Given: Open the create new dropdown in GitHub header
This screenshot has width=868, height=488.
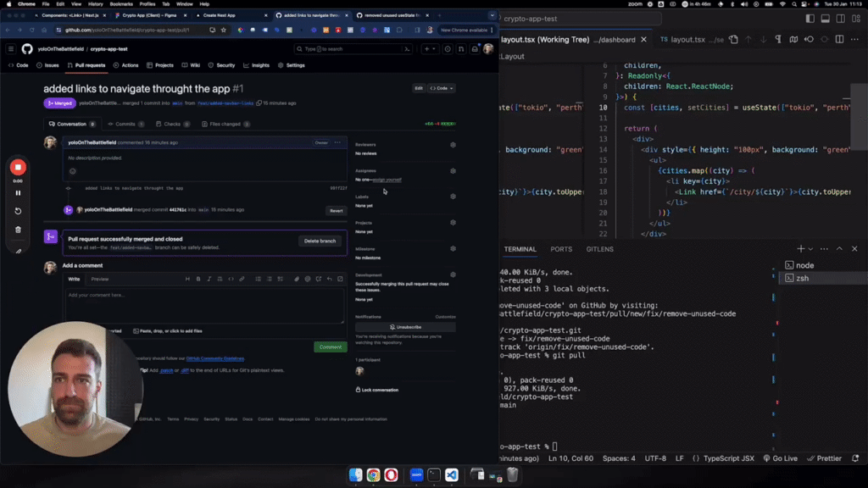Looking at the screenshot, I should 430,47.
